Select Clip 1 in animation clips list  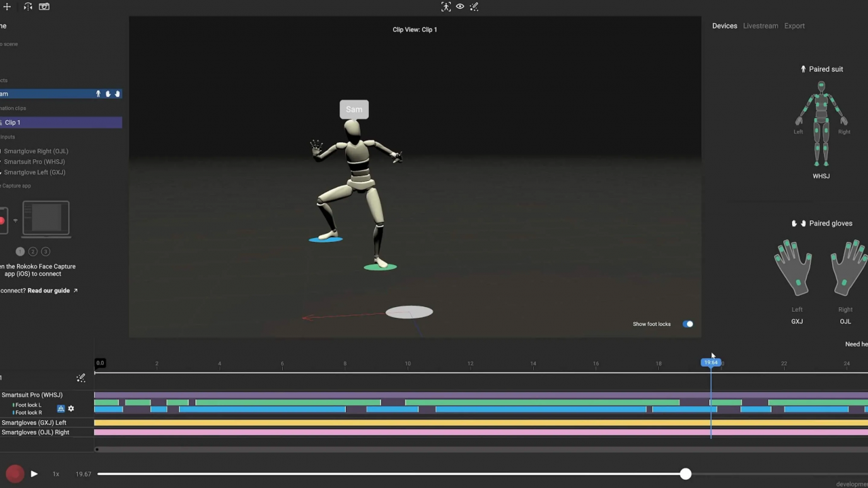pyautogui.click(x=61, y=123)
